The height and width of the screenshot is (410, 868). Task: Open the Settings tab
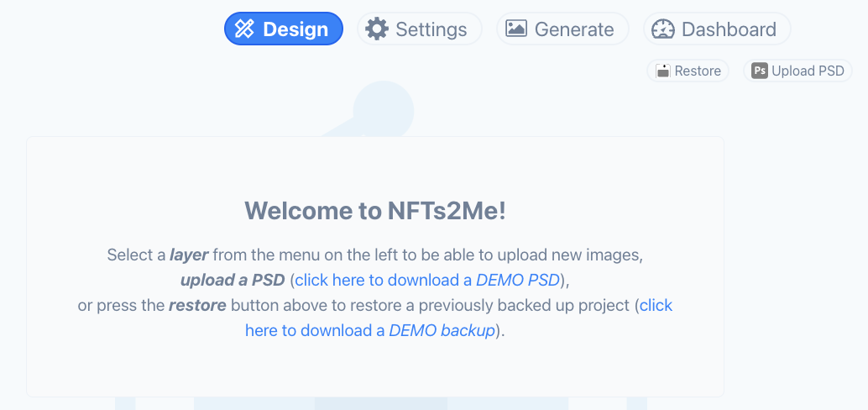431,29
